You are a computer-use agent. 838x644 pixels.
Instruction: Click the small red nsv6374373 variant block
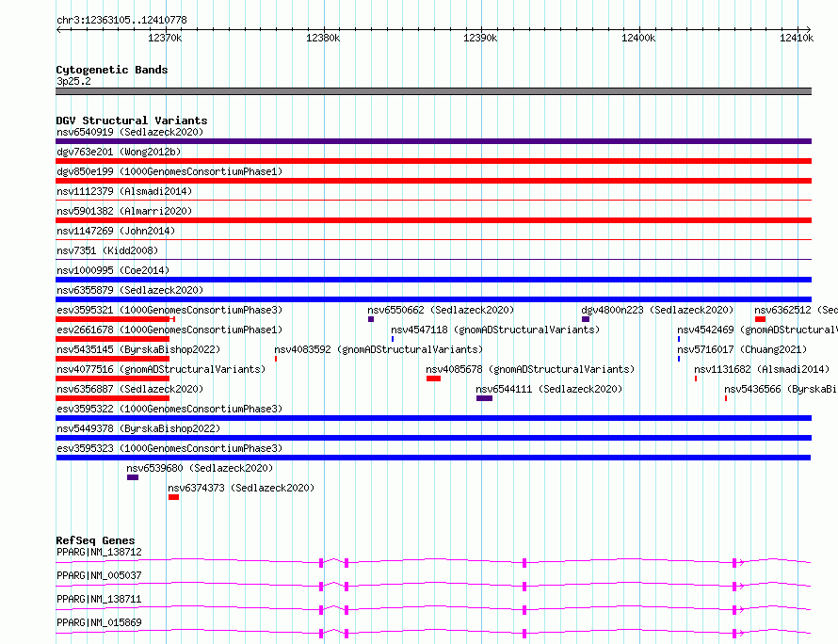173,497
